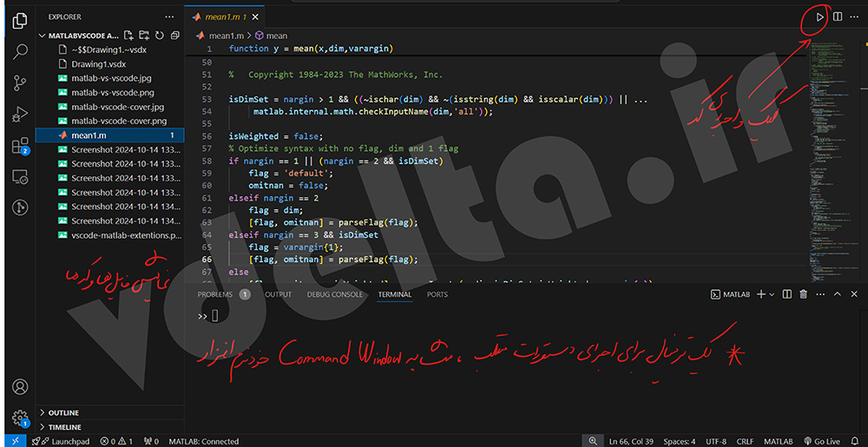868x447 pixels.
Task: Change indentation via Spaces: 4
Action: [680, 441]
